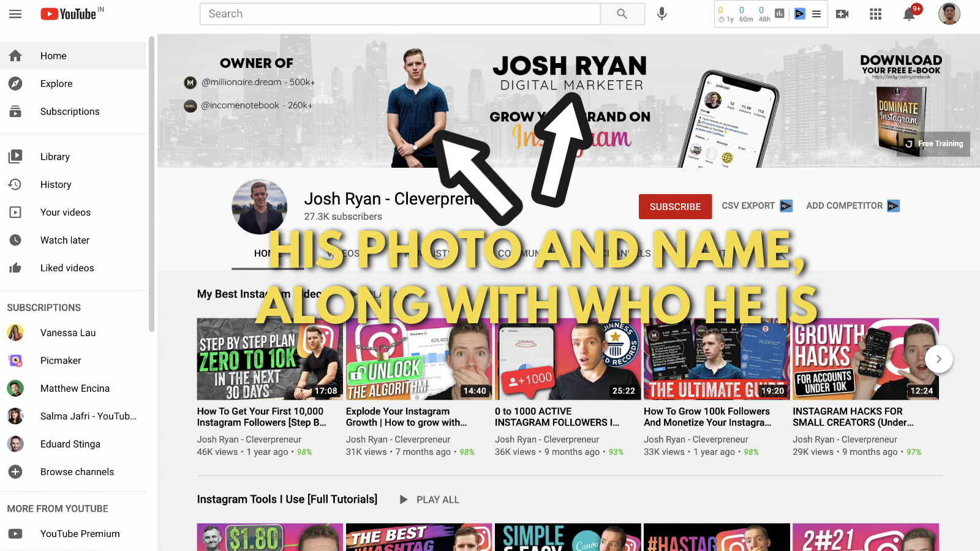Image resolution: width=980 pixels, height=551 pixels.
Task: Open the Watch later list
Action: point(73,240)
